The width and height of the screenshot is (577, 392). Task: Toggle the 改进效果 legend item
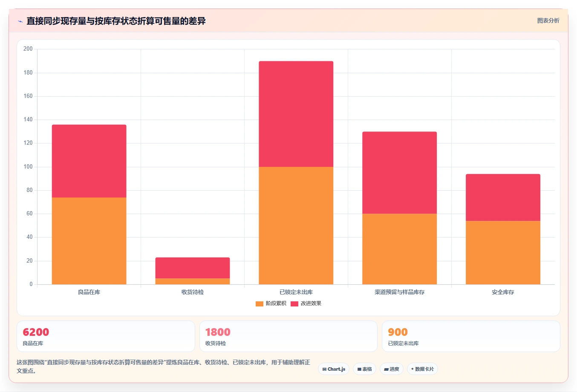click(306, 303)
